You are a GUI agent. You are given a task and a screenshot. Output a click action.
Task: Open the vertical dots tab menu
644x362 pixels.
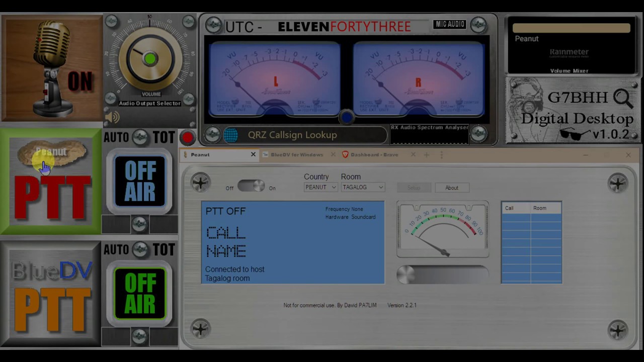(441, 154)
